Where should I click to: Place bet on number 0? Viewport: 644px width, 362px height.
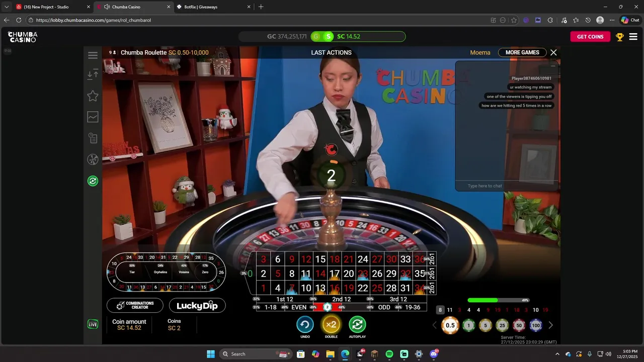click(250, 274)
